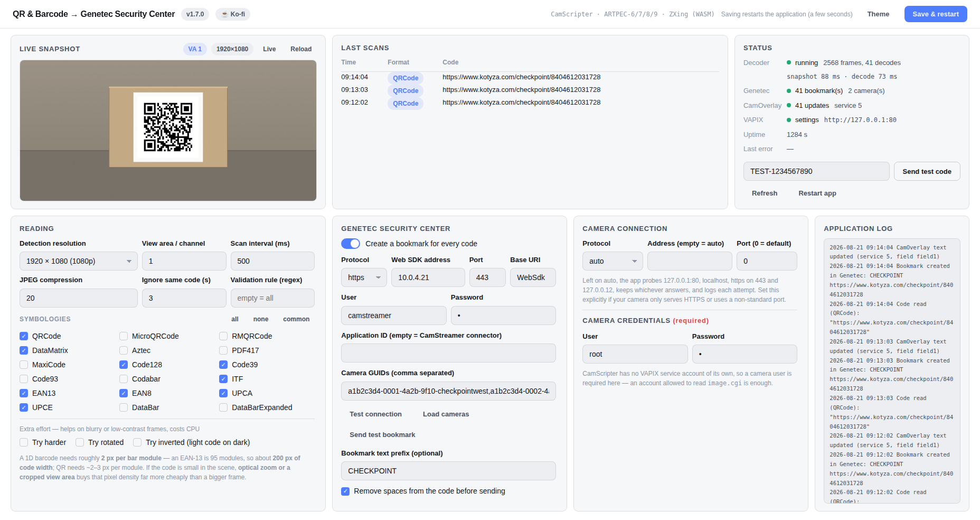Choose common symbologies preset
The image size is (980, 520).
pos(296,319)
